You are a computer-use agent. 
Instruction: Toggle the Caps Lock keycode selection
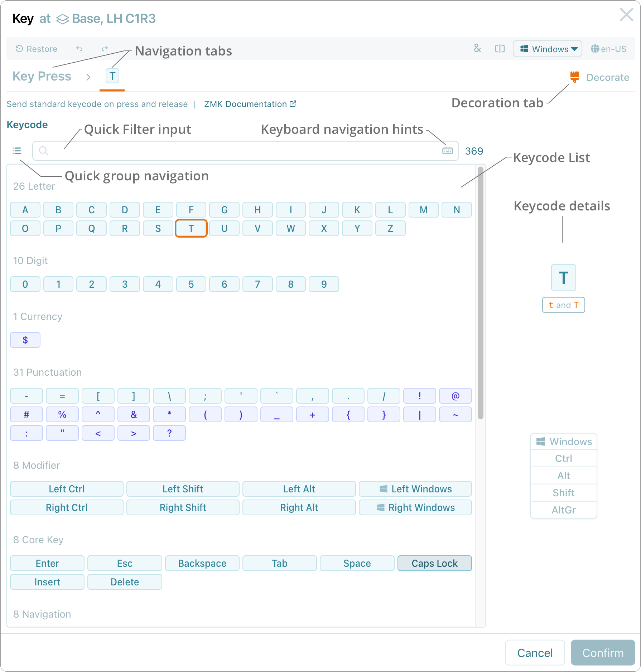click(x=434, y=563)
